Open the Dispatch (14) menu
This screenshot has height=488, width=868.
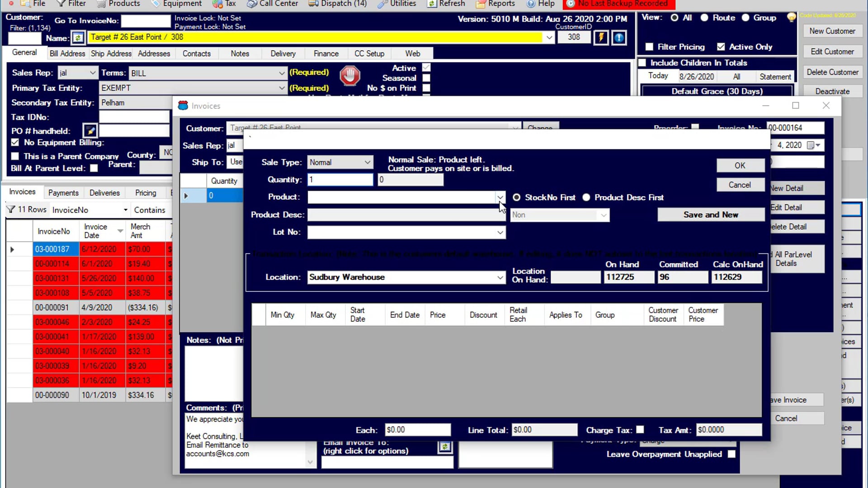tap(337, 4)
